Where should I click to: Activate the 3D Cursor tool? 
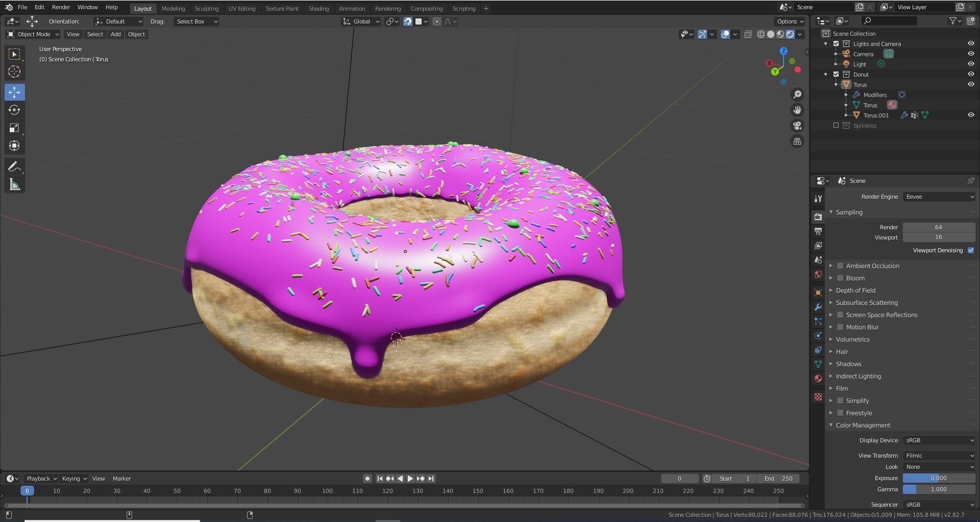point(14,72)
